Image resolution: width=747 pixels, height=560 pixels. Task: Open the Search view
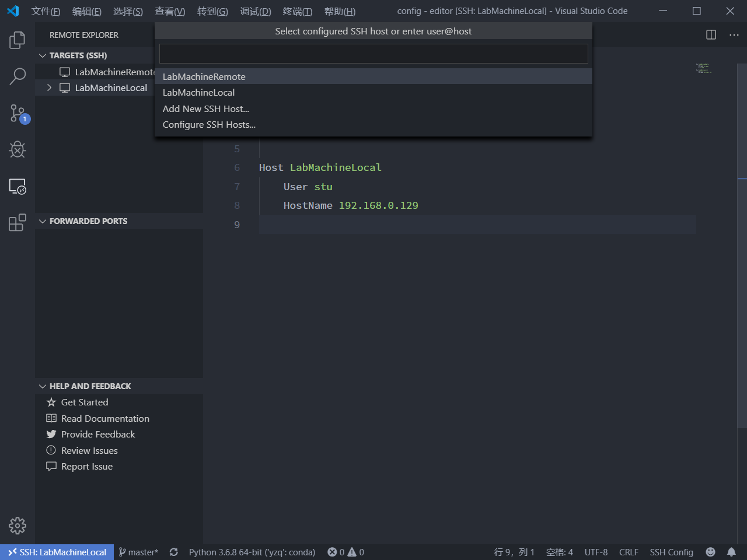[x=18, y=76]
